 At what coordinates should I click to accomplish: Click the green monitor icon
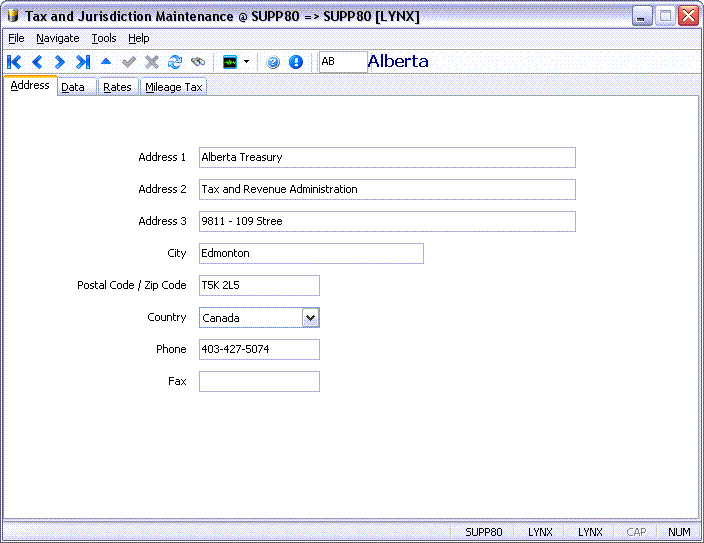click(230, 62)
